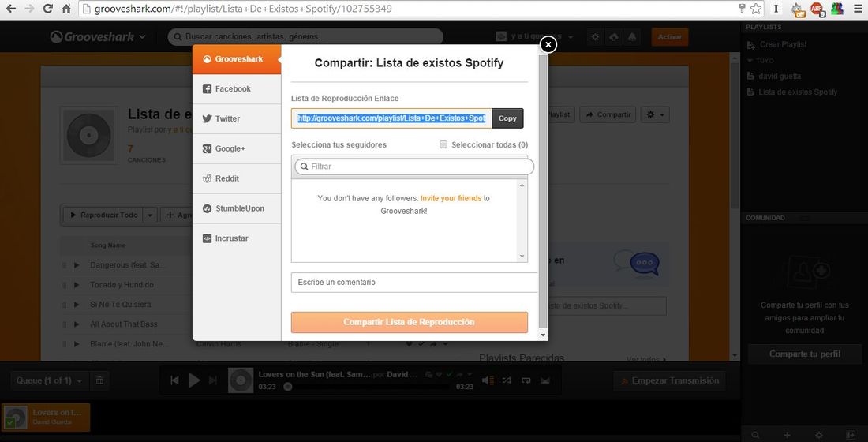Viewport: 868px width, 442px height.
Task: Play the song Tocado y Hundido
Action: (x=77, y=285)
